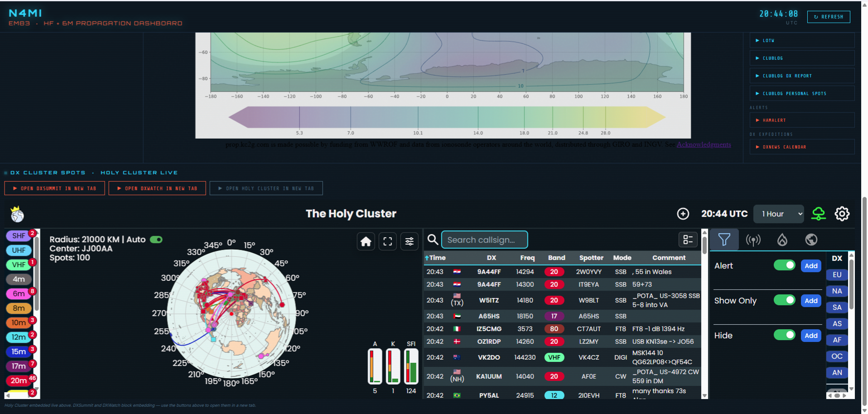The height and width of the screenshot is (414, 868).
Task: Toggle the 10m band filter
Action: point(19,323)
